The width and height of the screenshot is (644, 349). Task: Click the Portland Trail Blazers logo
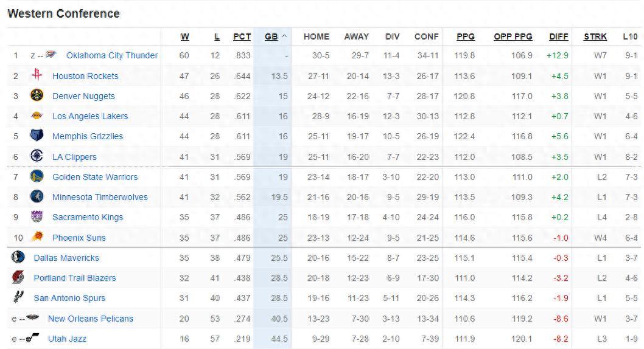pyautogui.click(x=18, y=277)
